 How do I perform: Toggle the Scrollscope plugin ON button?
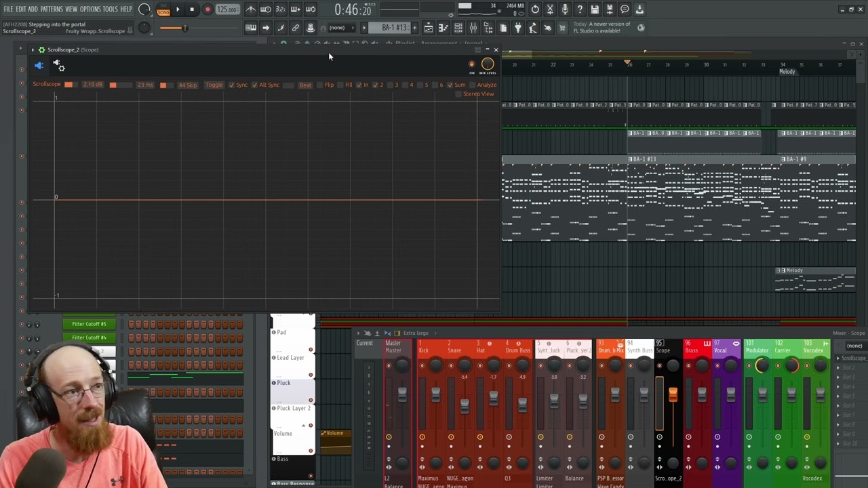[472, 64]
